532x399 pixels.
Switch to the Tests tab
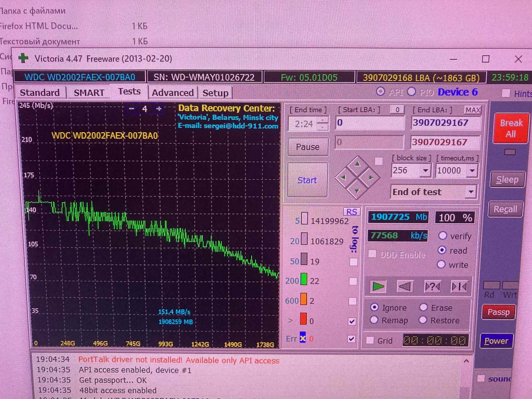pyautogui.click(x=129, y=91)
